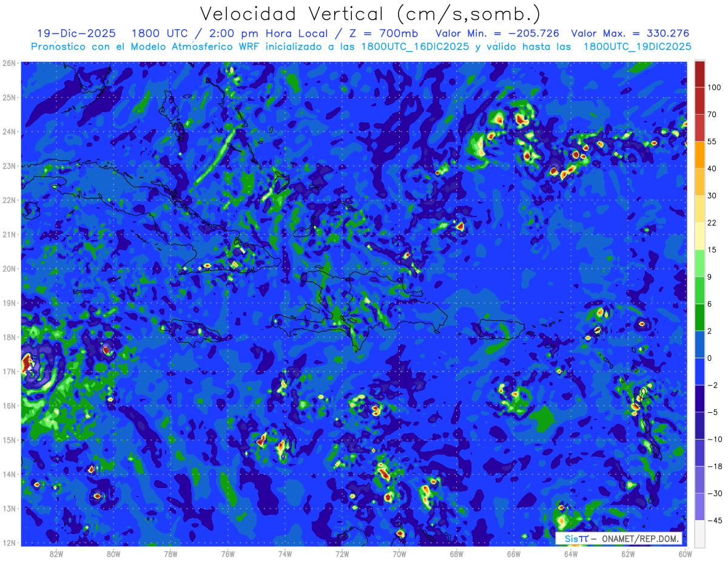Click the 78W longitude label
This screenshot has height=562, width=728.
170,554
